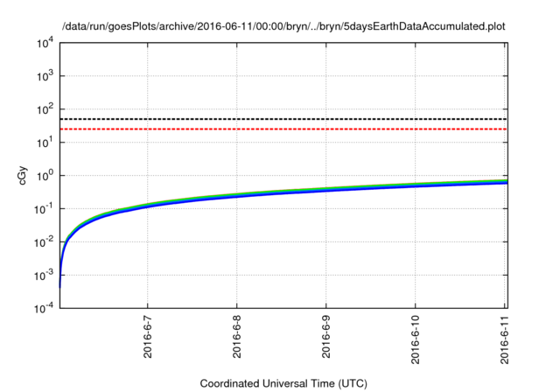Click the 2016-6-8 date tick label
The width and height of the screenshot is (560, 392).
pos(237,336)
